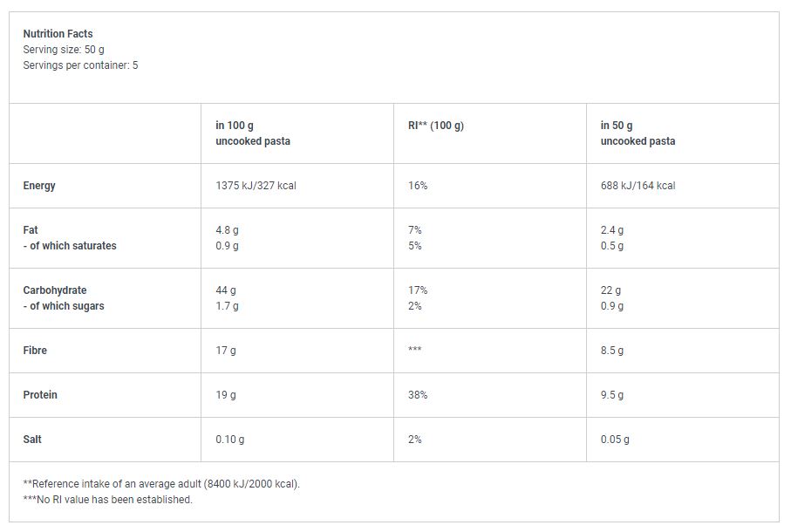Click the Fibre row label
The image size is (791, 532).
pos(35,351)
